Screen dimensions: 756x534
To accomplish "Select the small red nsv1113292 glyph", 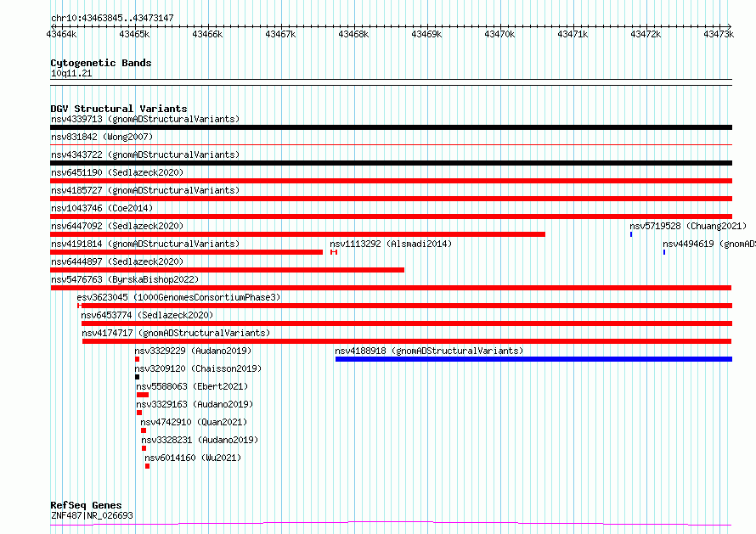I will tap(334, 252).
